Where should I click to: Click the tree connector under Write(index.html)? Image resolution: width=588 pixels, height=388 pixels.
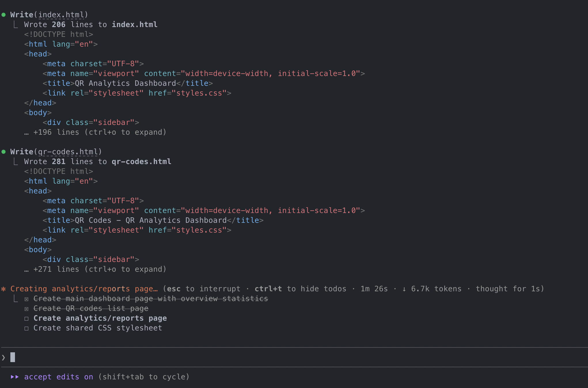16,25
